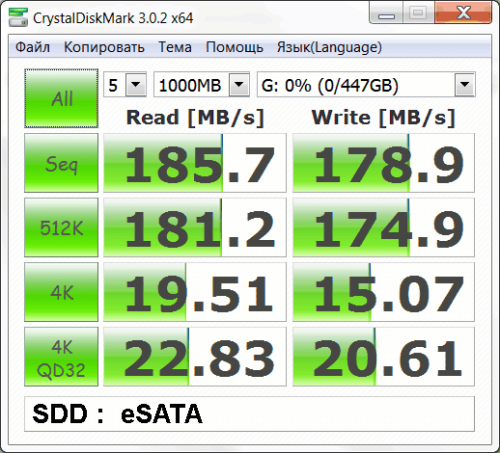Click the 4K QD32 write result 20.61

383,357
